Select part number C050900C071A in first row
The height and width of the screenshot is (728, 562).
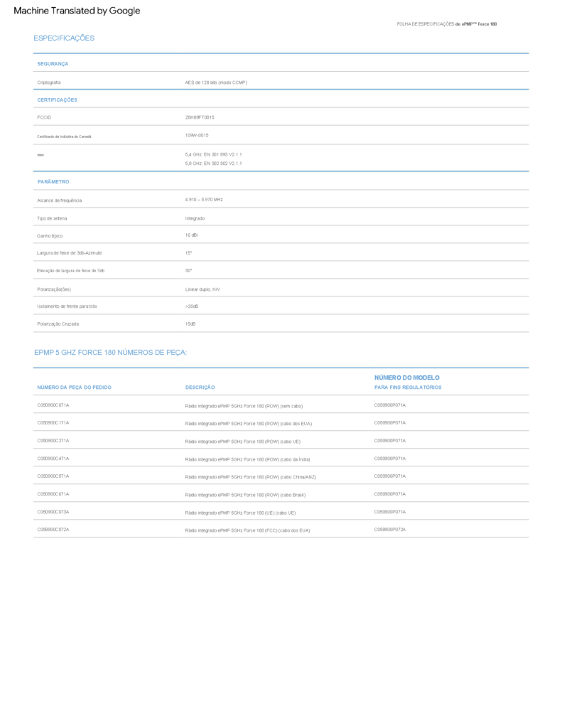click(x=53, y=405)
